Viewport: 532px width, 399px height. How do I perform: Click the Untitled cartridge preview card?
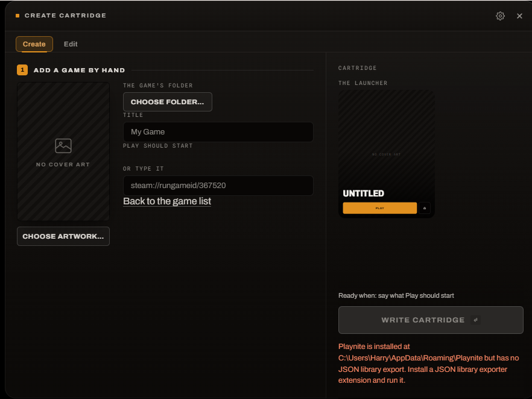387,154
